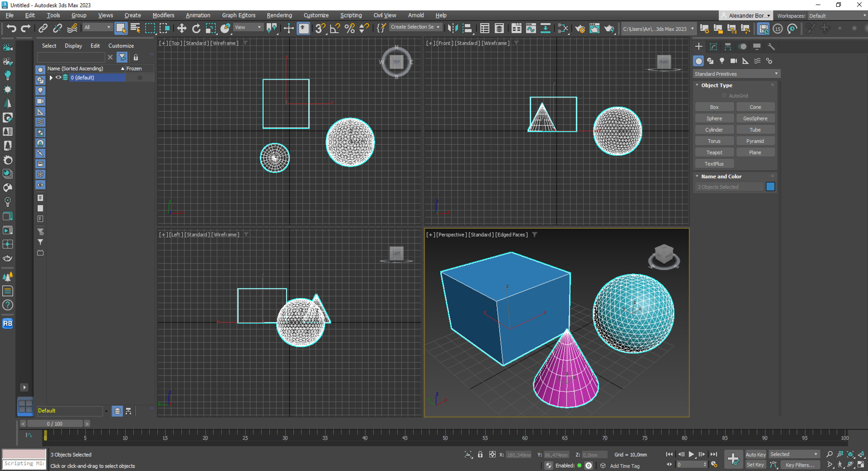The image size is (868, 471).
Task: Open the Utilities wrench panel tab
Action: pos(771,47)
